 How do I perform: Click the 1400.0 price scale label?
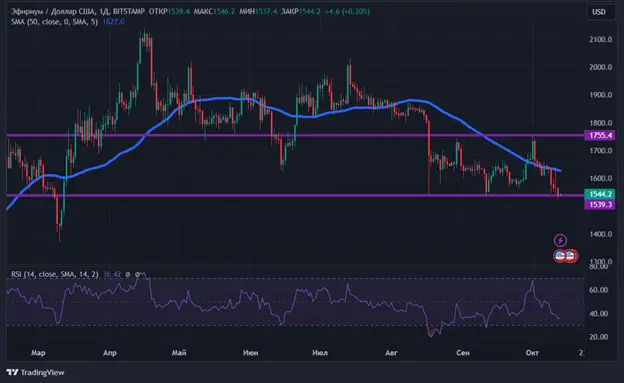tap(601, 234)
